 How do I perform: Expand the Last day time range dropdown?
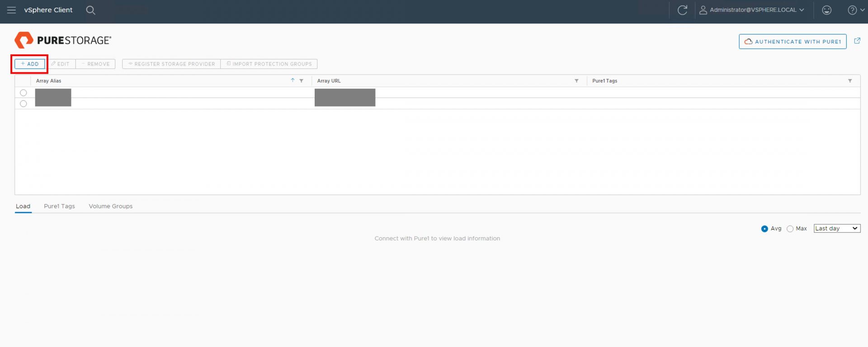836,229
